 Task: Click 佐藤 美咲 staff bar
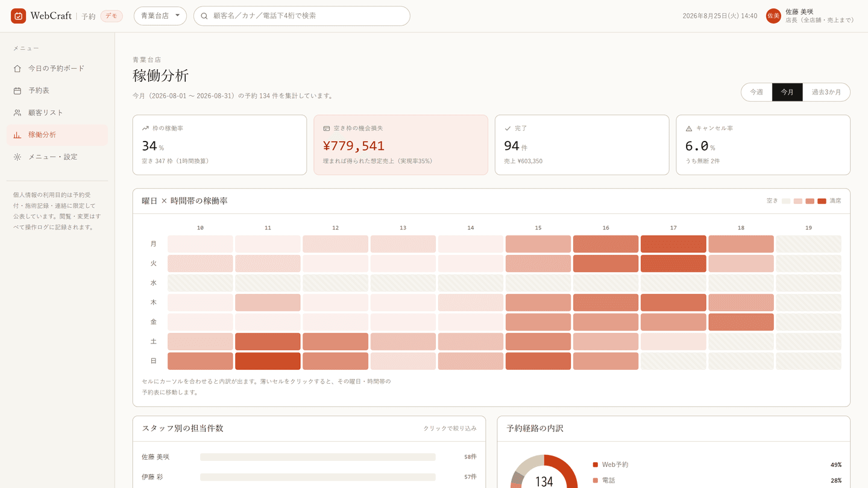(x=318, y=457)
